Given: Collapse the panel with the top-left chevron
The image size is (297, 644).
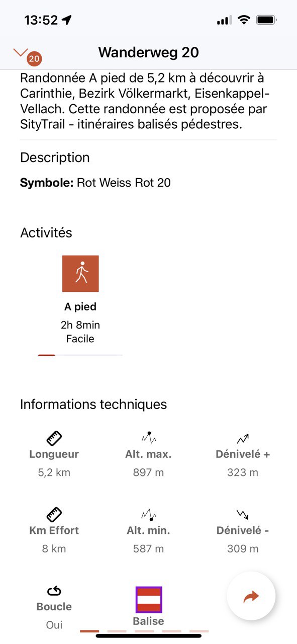Looking at the screenshot, I should click(20, 52).
